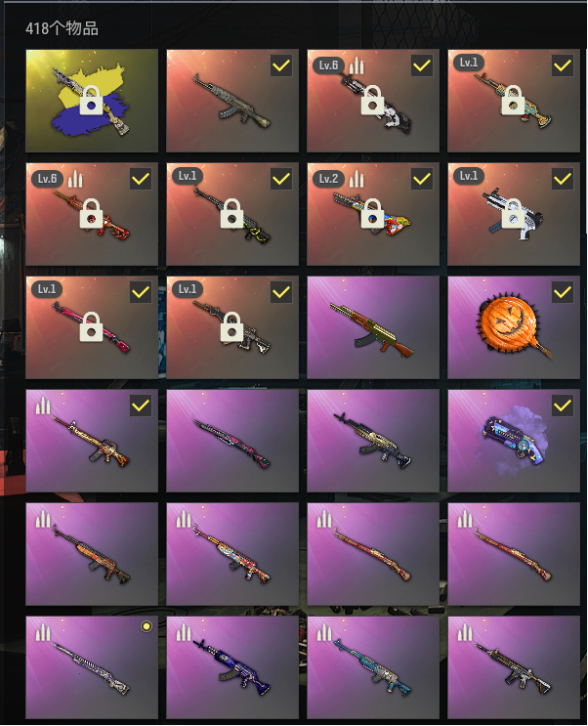Image resolution: width=588 pixels, height=726 pixels.
Task: Select the classic wooden AKM on purple tile
Action: click(x=373, y=327)
